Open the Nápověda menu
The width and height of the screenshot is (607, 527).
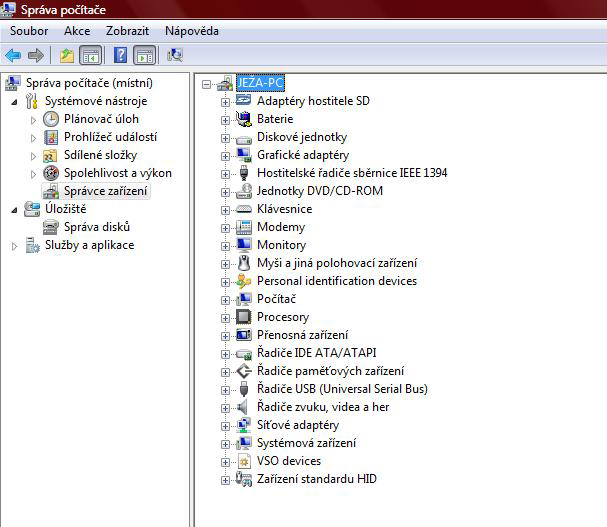point(192,31)
